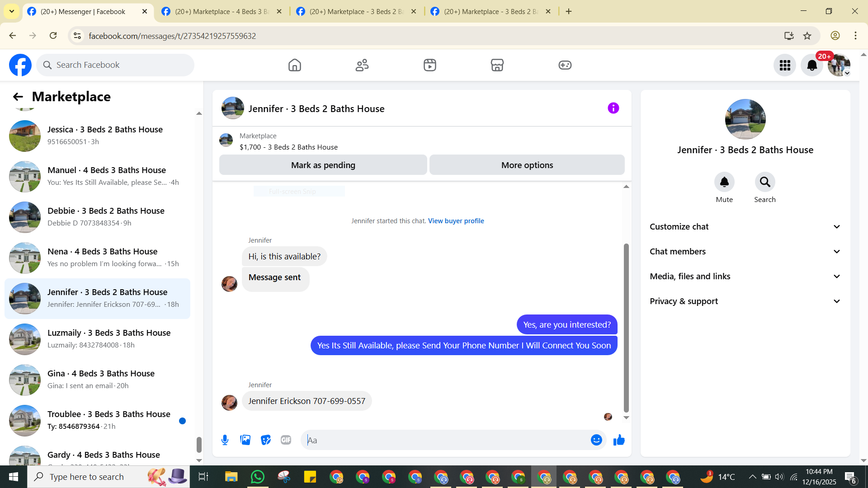Open the Gaming controller icon
The image size is (868, 488).
(565, 65)
